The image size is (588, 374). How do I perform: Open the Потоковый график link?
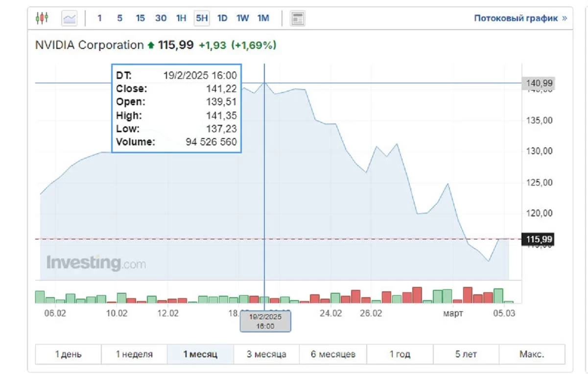(x=520, y=19)
